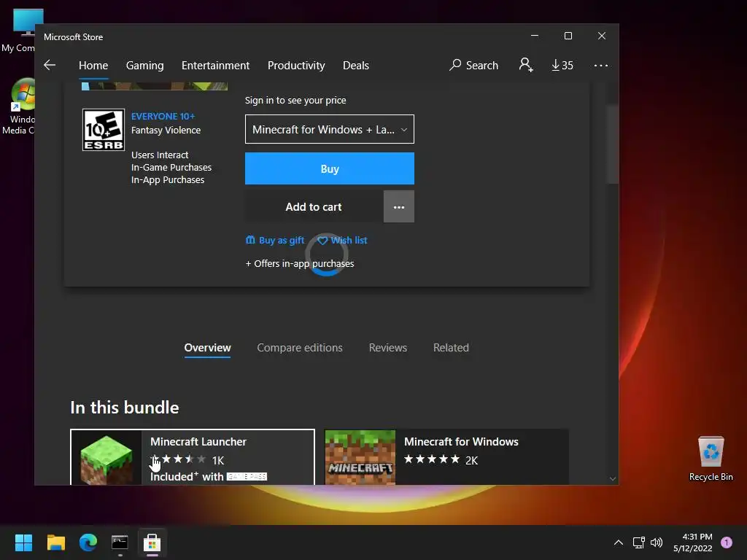Open the Reviews tab

(x=388, y=348)
